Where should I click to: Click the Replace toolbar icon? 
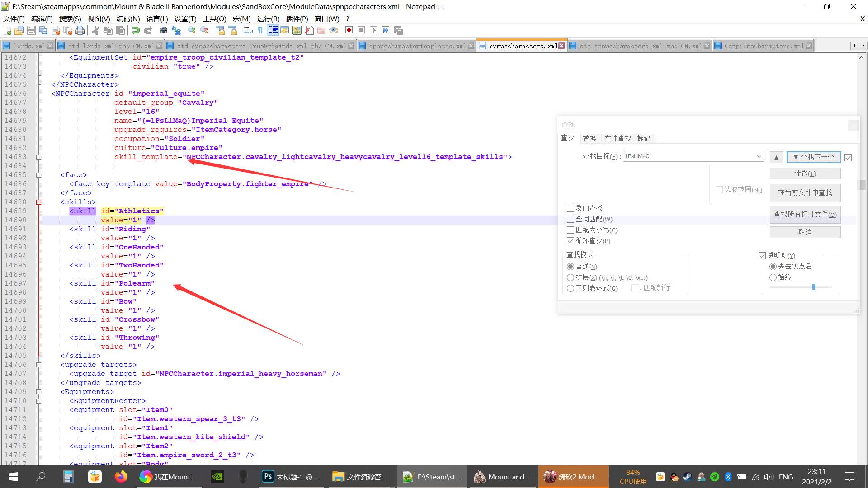tap(176, 30)
